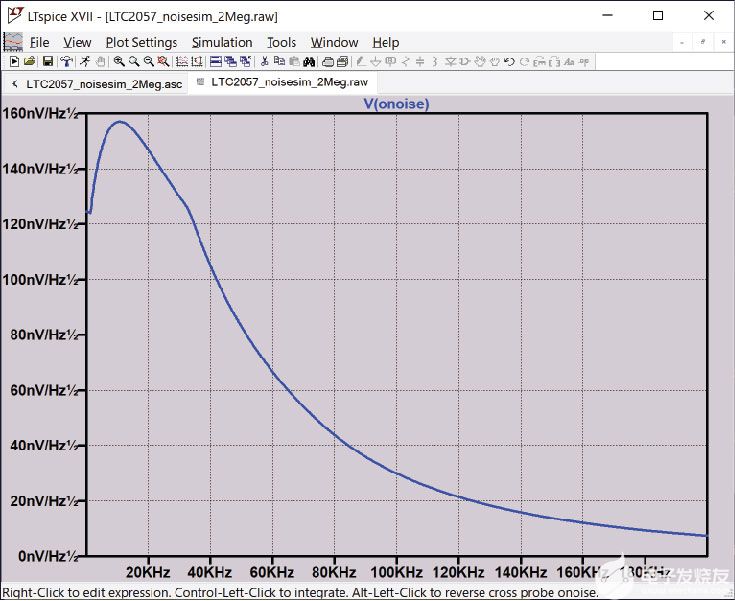
Task: Click the Halt hand icon
Action: pyautogui.click(x=100, y=61)
